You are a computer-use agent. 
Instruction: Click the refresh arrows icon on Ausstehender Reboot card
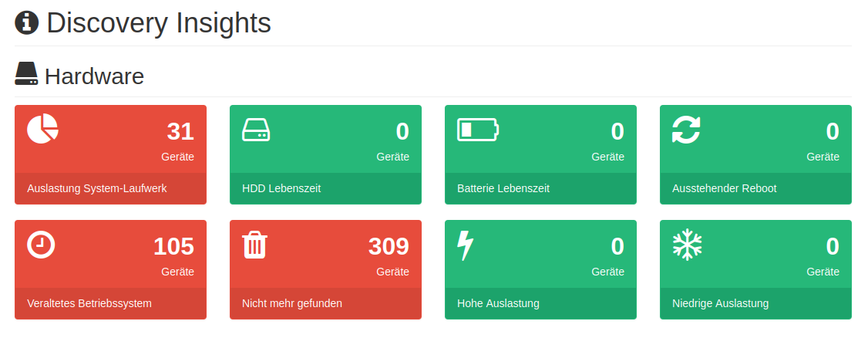686,129
